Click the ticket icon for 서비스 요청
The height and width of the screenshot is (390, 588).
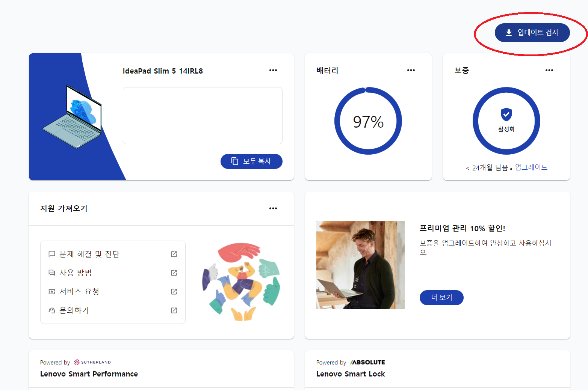pyautogui.click(x=52, y=292)
